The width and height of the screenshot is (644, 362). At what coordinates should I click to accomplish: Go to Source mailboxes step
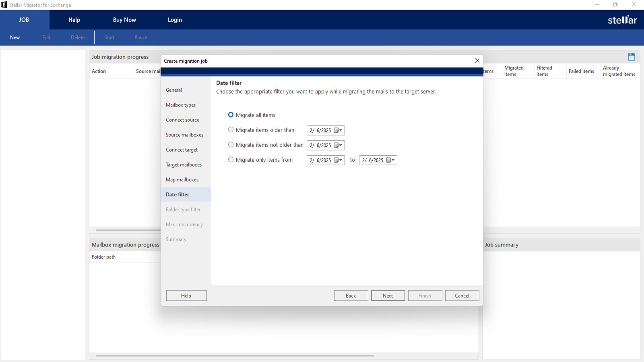[184, 135]
